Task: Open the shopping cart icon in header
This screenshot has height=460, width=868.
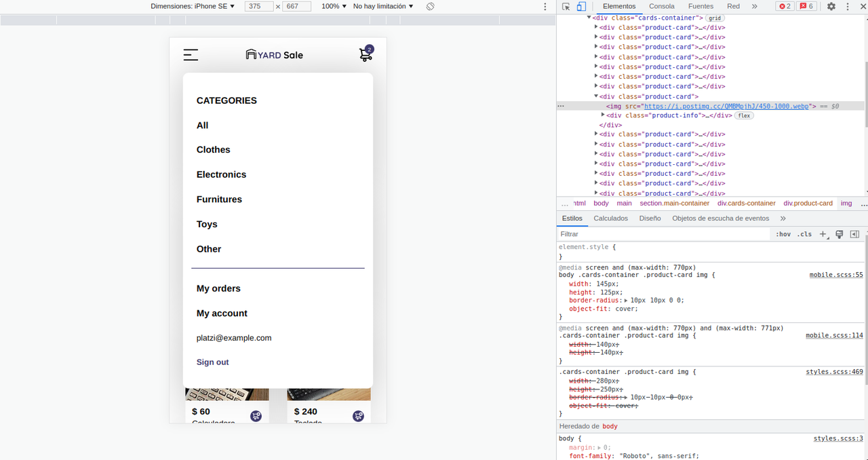Action: click(366, 54)
